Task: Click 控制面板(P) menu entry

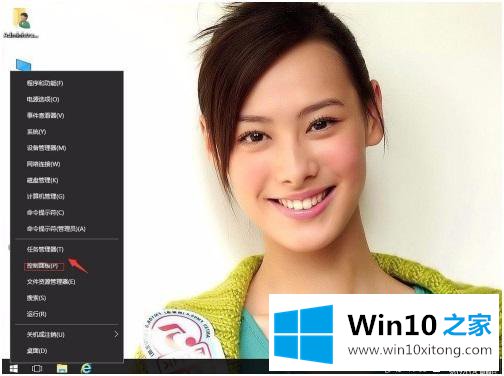Action: [67, 266]
